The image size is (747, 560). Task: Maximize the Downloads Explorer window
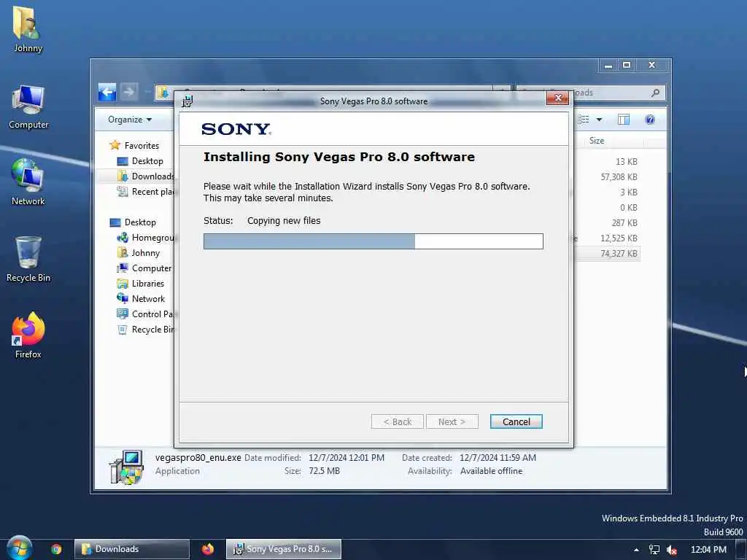click(627, 65)
